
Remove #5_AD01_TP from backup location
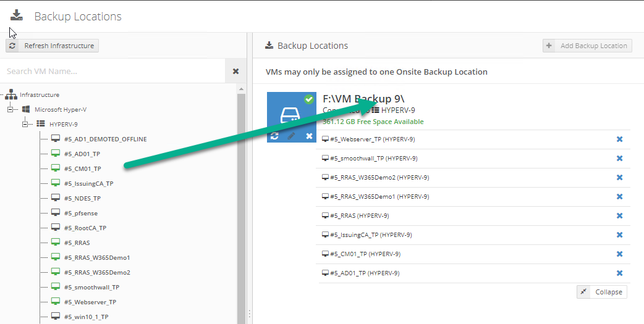coord(619,273)
